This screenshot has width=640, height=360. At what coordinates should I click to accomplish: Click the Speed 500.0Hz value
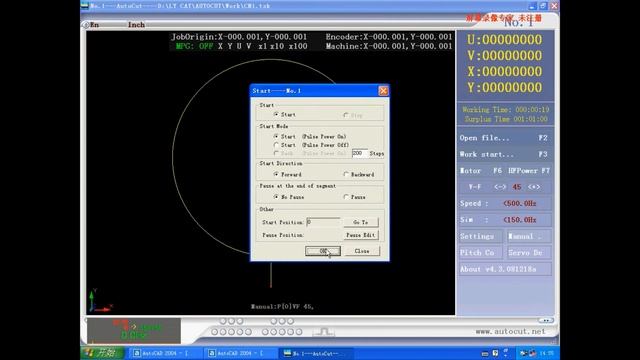(520, 203)
